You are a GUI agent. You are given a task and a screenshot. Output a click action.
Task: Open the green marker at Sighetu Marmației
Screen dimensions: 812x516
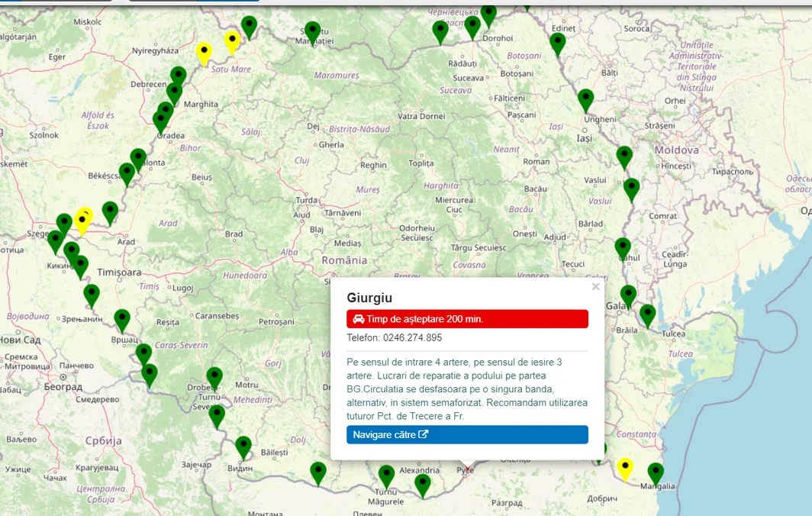tap(312, 34)
